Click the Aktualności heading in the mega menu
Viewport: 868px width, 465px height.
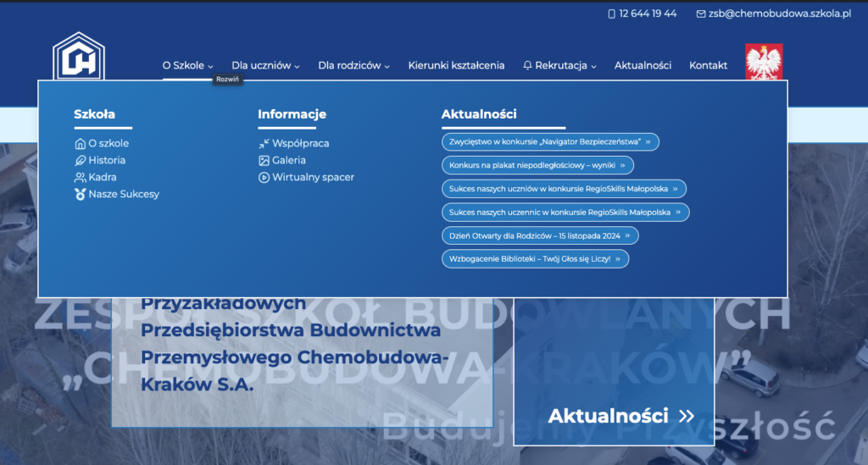[x=479, y=113]
